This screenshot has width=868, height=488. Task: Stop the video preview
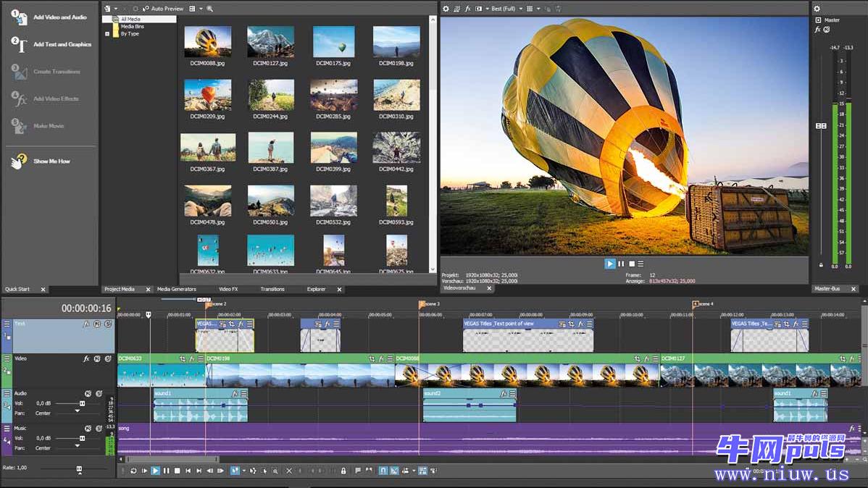point(632,264)
